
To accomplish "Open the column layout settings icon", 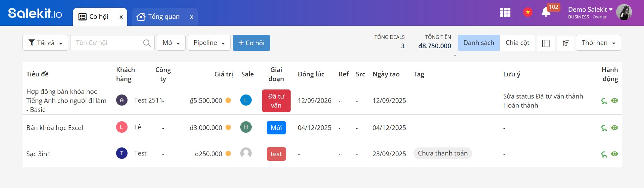I will pyautogui.click(x=546, y=43).
